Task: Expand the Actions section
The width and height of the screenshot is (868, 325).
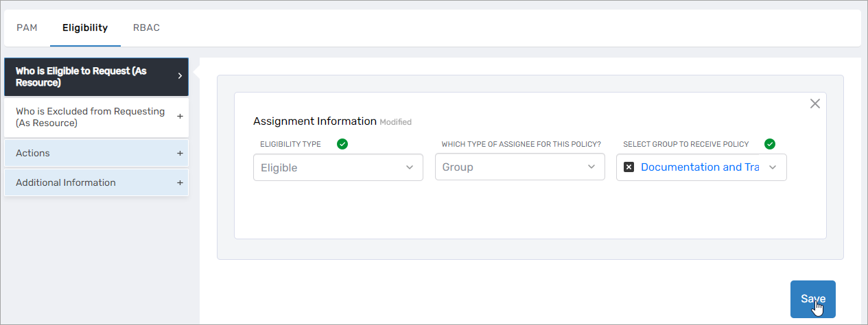Action: click(x=89, y=154)
